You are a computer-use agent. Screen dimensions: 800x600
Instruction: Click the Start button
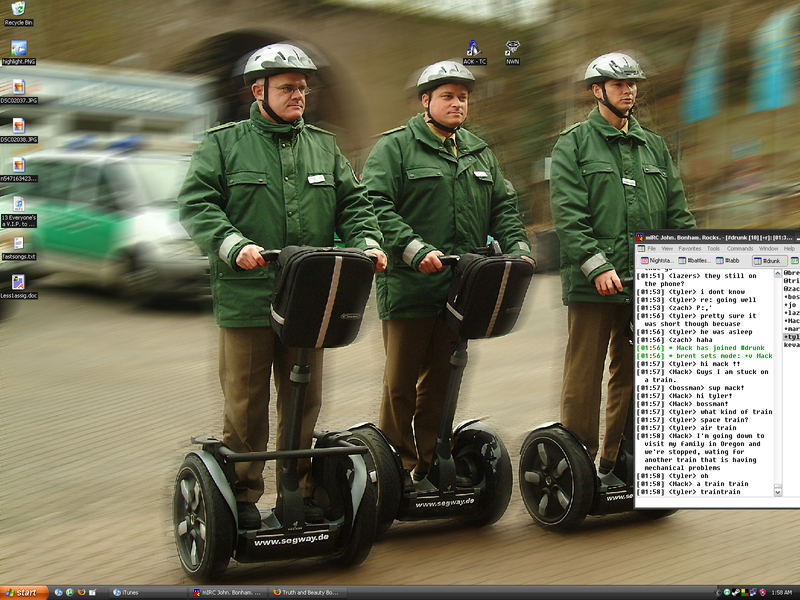[24, 592]
